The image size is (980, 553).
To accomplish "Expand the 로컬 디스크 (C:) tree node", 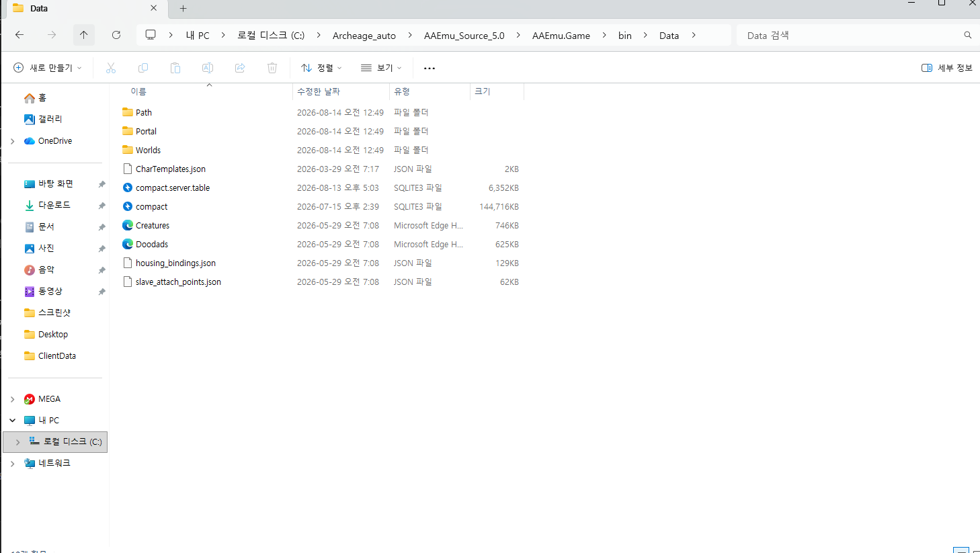I will click(x=17, y=442).
